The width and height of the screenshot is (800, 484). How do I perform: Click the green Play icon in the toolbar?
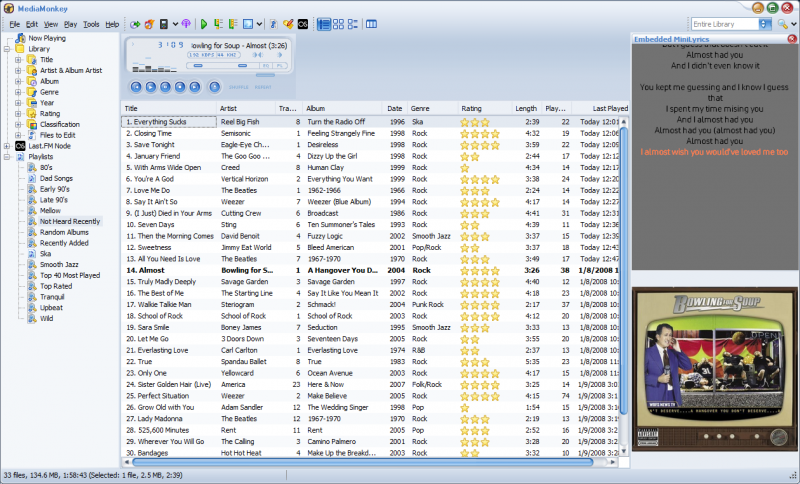204,23
